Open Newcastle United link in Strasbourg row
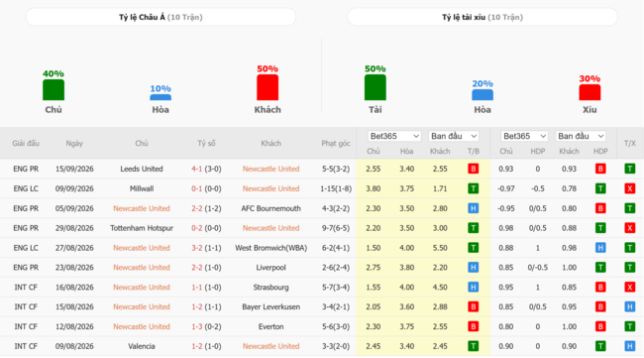Image resolution: width=644 pixels, height=358 pixels. tap(142, 288)
